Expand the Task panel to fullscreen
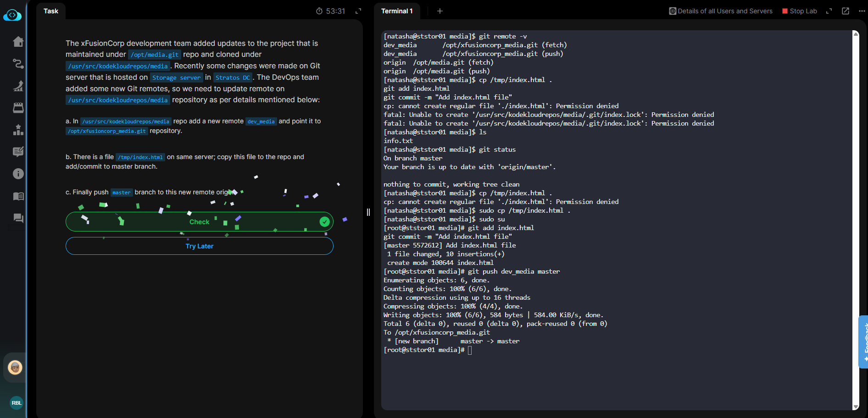The image size is (868, 418). pos(358,11)
